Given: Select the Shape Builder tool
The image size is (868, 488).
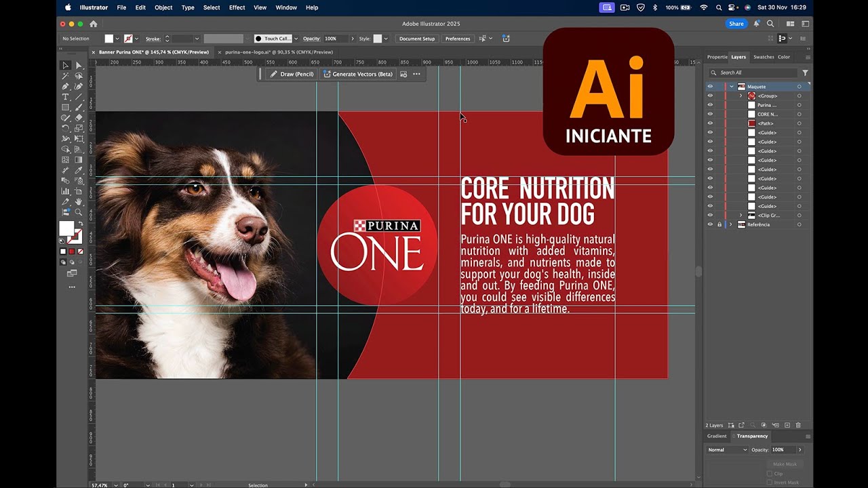Looking at the screenshot, I should [66, 149].
